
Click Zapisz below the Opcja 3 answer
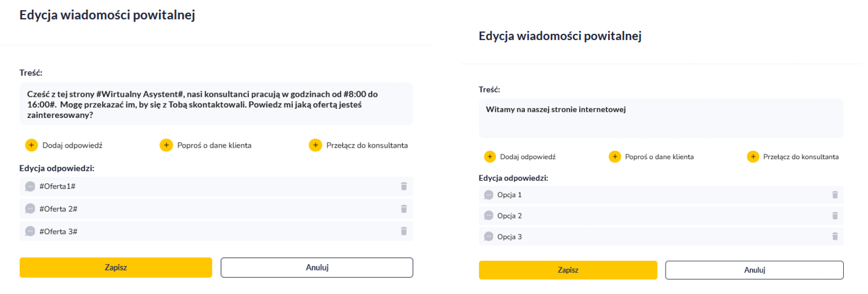(x=568, y=270)
